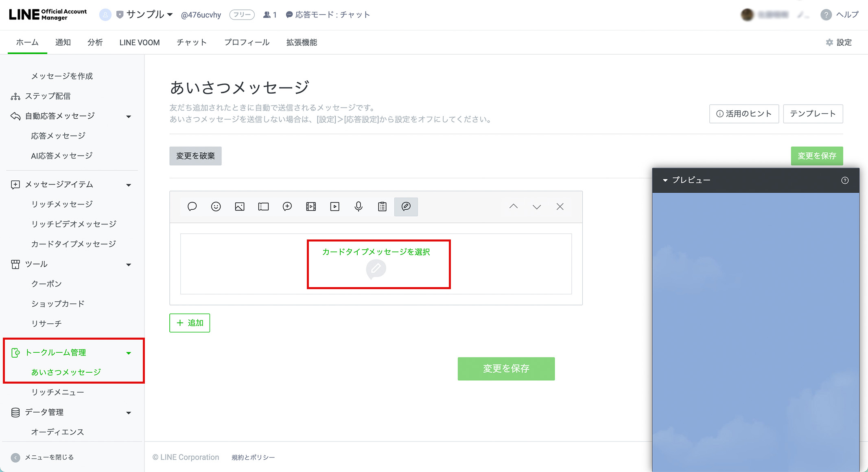Collapse the メッセージアイテム sidebar section
The image size is (868, 472).
(x=129, y=185)
